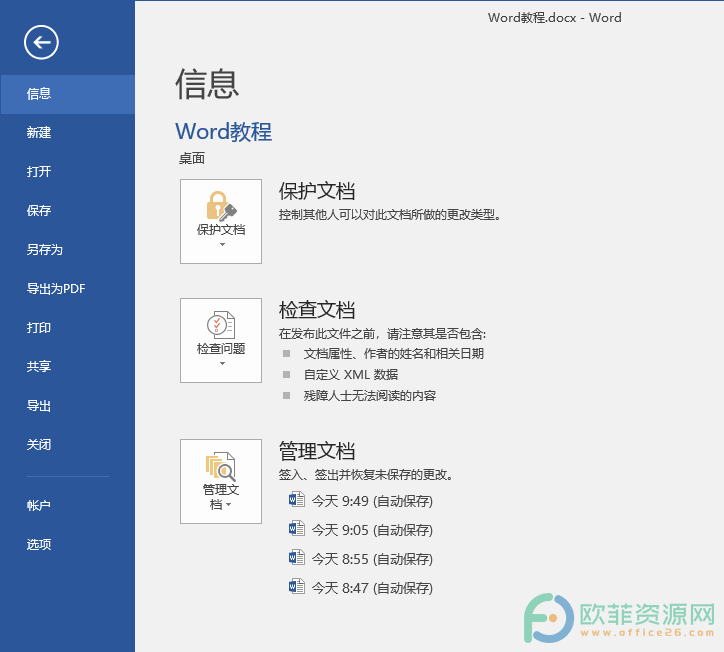Click the 自定义 XML 数据 item
724x652 pixels.
point(350,374)
